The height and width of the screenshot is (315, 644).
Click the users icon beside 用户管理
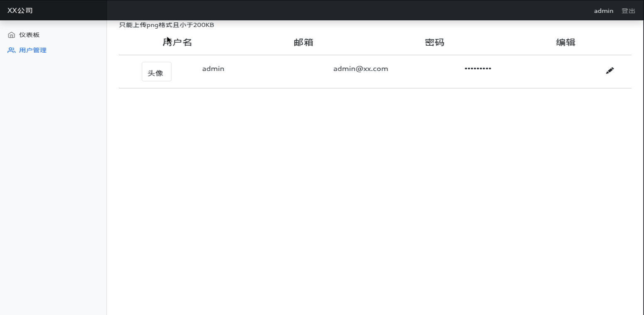(12, 50)
